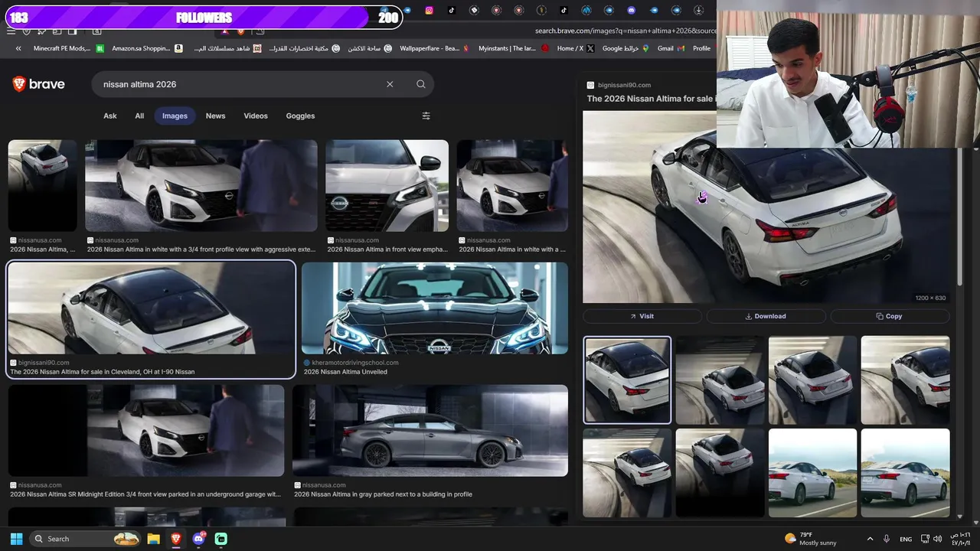Open the weather widget showing 79°F
Image resolution: width=980 pixels, height=551 pixels.
point(812,539)
